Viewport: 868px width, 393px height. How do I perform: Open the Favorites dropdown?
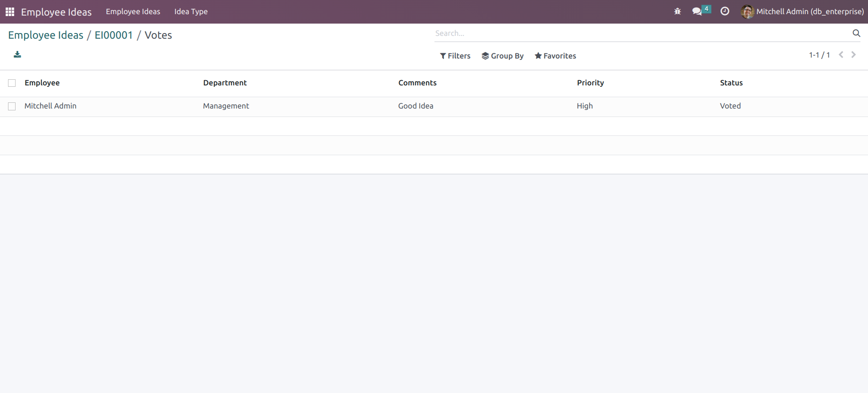(x=555, y=56)
